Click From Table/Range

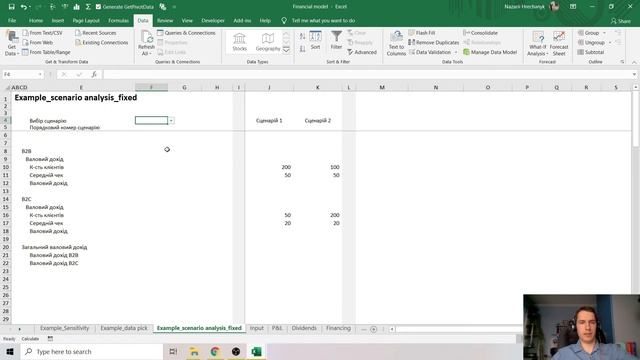click(x=46, y=52)
